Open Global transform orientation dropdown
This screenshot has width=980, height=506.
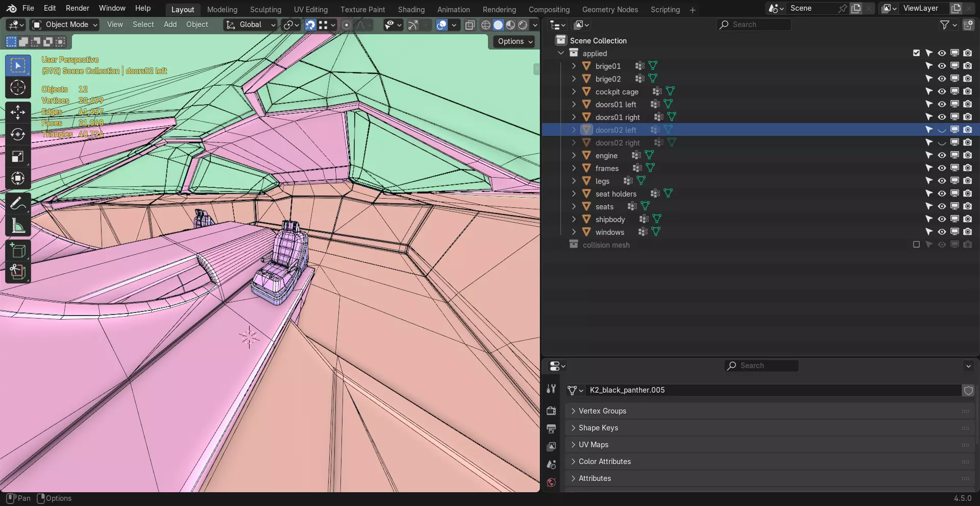pos(251,25)
